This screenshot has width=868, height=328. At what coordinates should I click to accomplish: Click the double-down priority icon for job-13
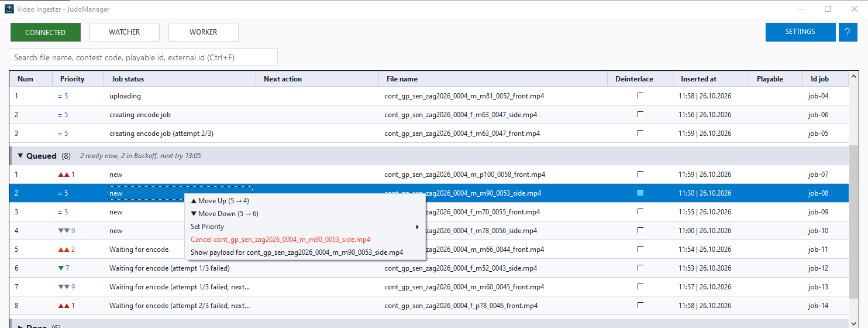64,287
